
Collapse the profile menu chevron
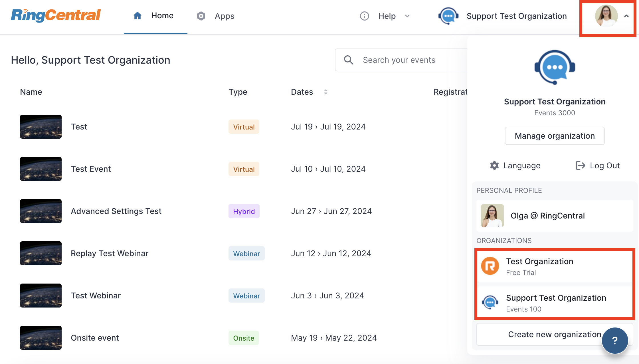pyautogui.click(x=626, y=16)
